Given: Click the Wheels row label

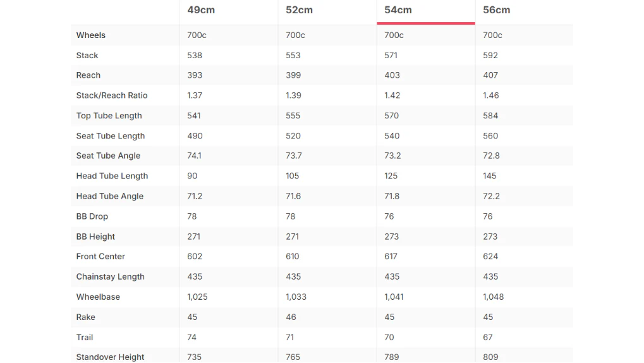Looking at the screenshot, I should [91, 35].
